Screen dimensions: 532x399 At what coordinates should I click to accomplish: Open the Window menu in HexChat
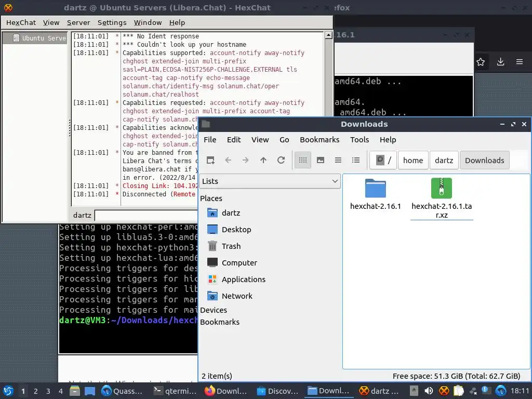point(148,22)
